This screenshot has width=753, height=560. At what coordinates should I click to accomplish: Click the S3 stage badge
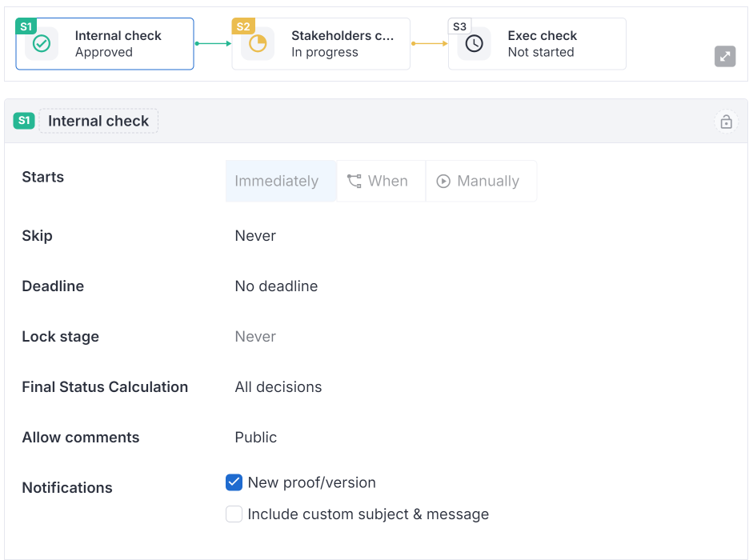tap(459, 26)
